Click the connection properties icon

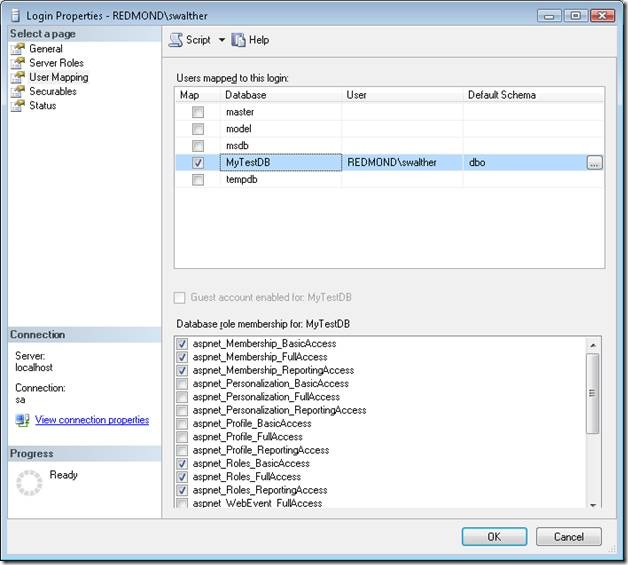click(x=22, y=420)
